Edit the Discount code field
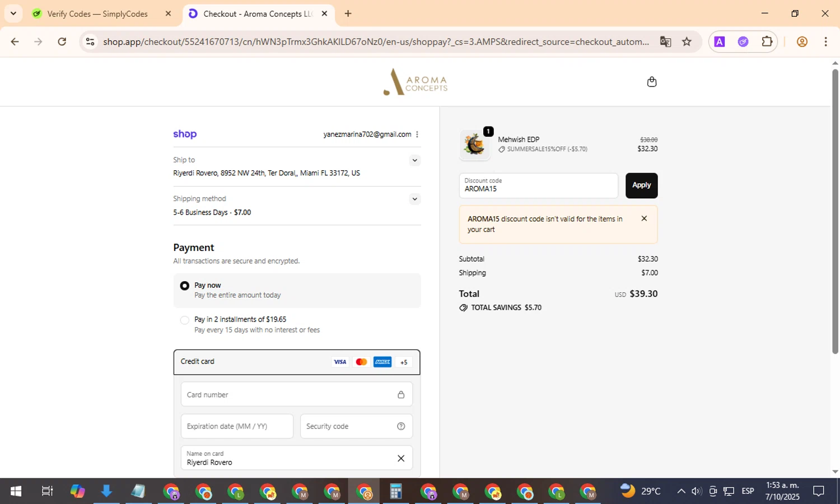This screenshot has width=840, height=504. pos(538,185)
